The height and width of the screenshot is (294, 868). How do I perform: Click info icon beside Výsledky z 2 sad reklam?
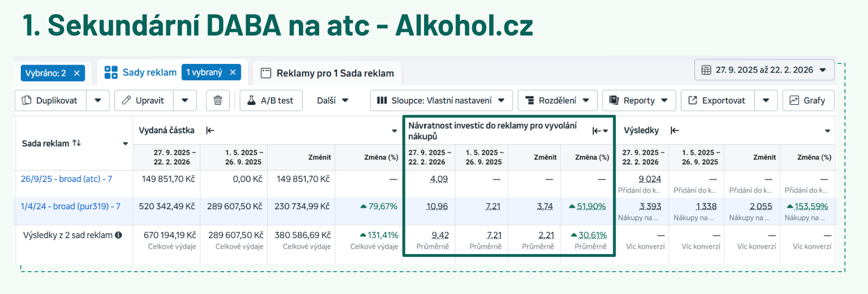pos(119,236)
